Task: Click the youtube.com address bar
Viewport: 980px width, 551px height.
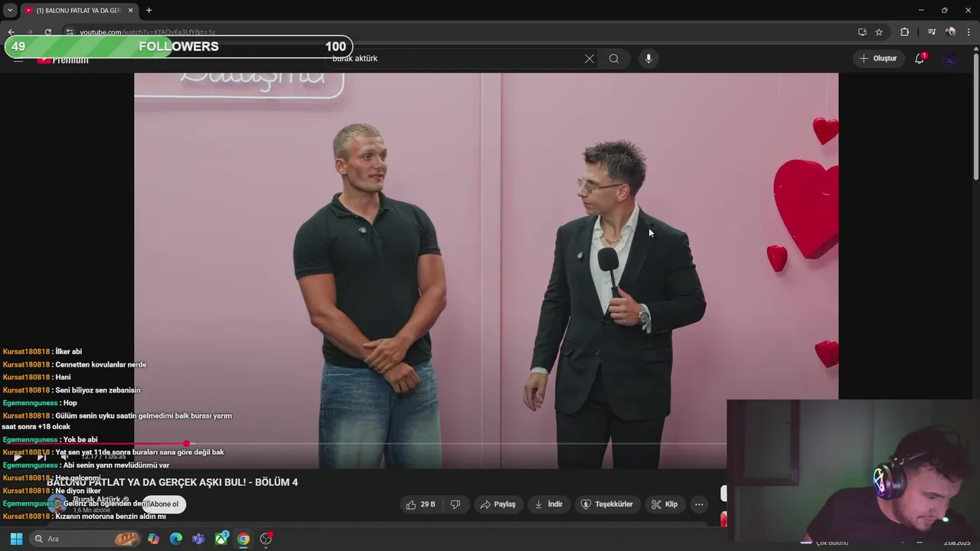Action: tap(459, 32)
